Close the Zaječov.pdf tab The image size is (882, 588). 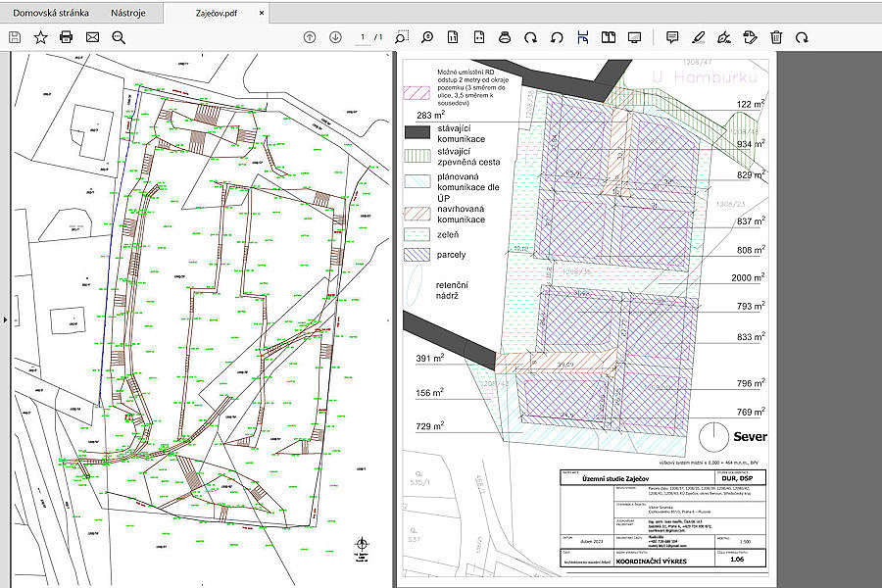click(262, 13)
